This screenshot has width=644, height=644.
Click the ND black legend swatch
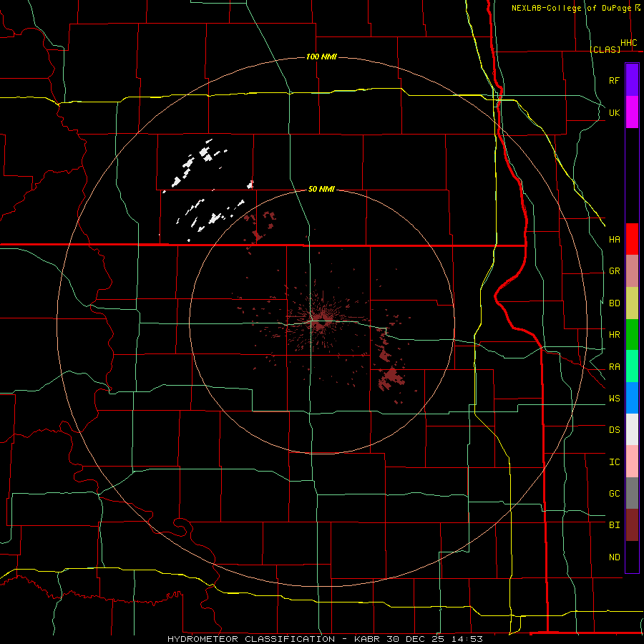(632, 557)
